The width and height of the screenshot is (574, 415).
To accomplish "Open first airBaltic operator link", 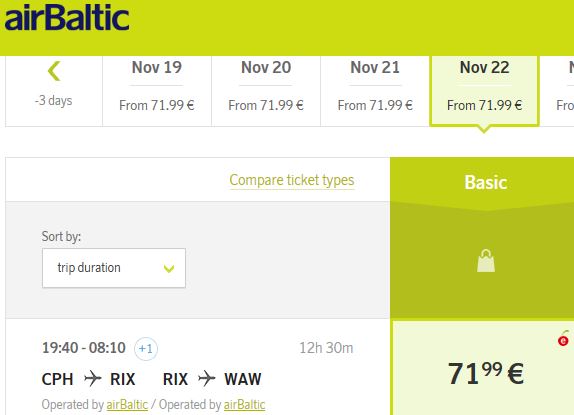I will point(127,405).
